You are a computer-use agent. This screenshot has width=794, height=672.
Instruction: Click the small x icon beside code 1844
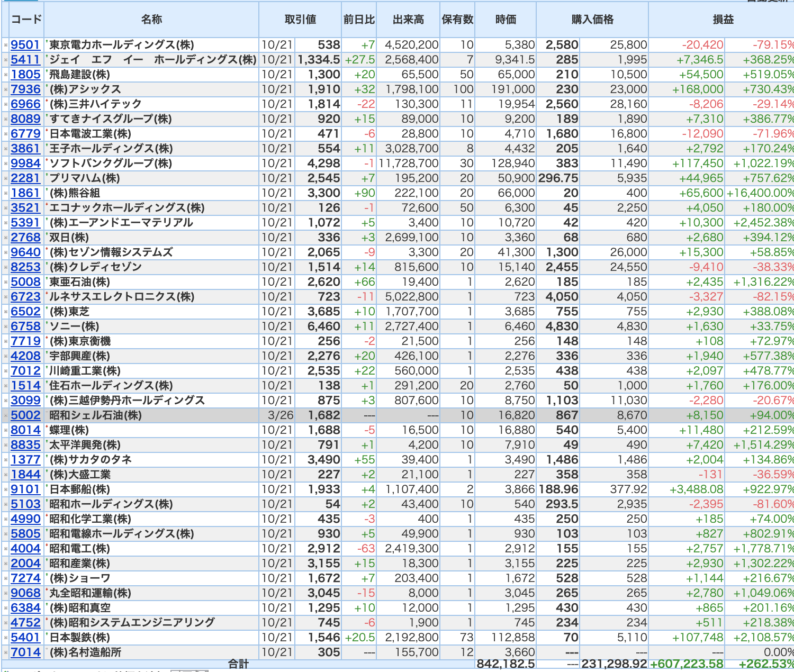click(x=6, y=475)
